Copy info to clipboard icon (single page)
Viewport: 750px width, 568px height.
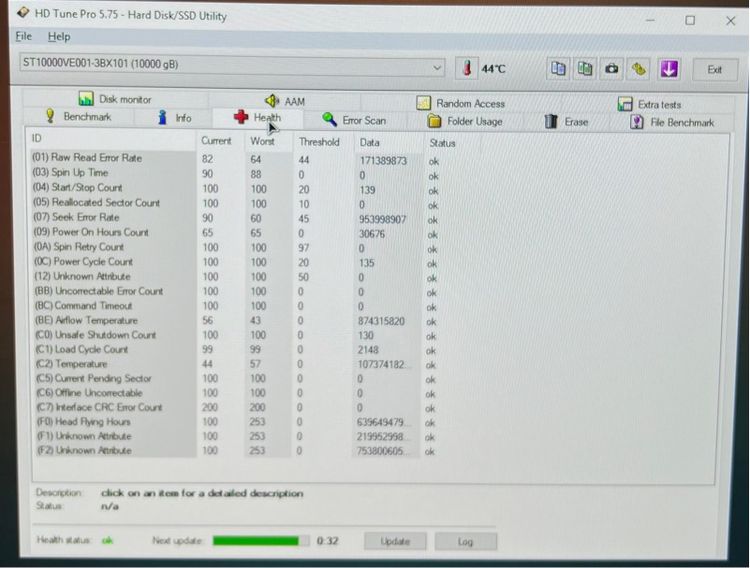(x=558, y=69)
